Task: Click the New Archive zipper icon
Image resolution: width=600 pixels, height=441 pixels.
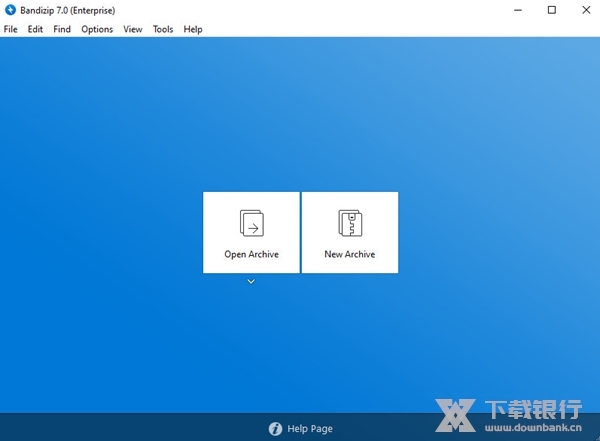Action: point(349,222)
